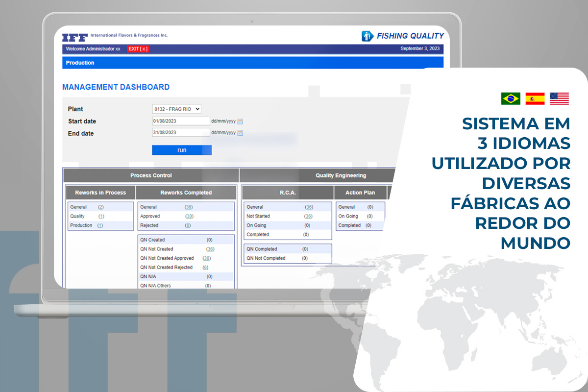Viewport: 588px width, 392px height.
Task: Select the United States flag icon
Action: pyautogui.click(x=559, y=98)
